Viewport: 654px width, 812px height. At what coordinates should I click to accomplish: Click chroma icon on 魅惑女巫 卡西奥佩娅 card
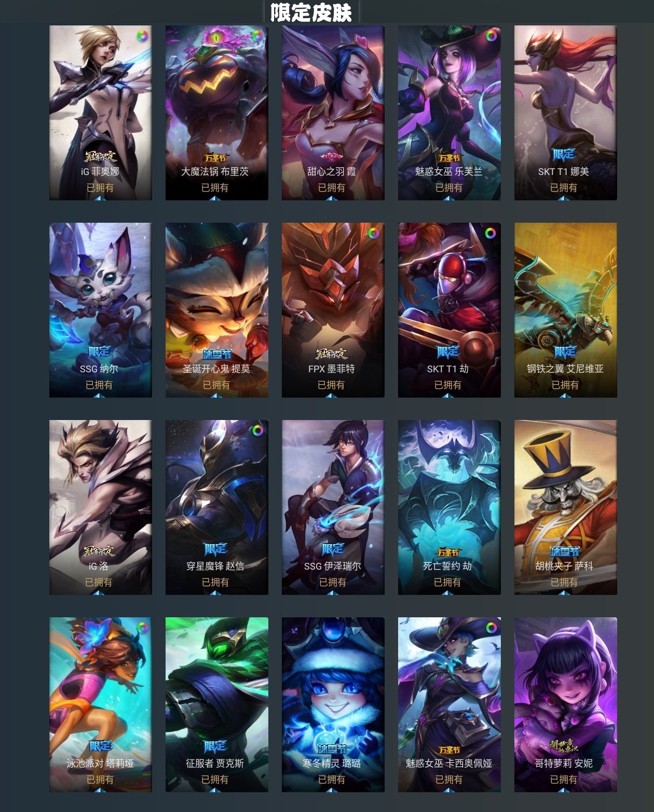coord(491,628)
